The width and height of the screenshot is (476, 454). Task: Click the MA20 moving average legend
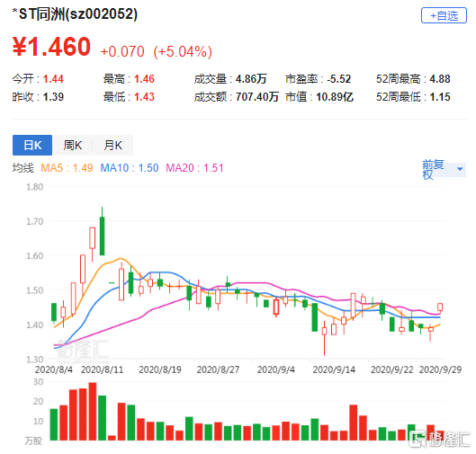coord(194,168)
